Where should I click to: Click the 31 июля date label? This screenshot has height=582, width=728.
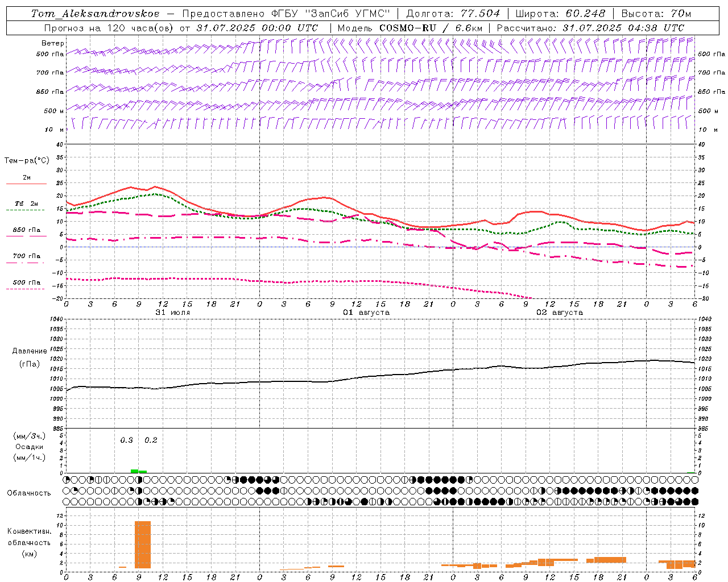[173, 313]
